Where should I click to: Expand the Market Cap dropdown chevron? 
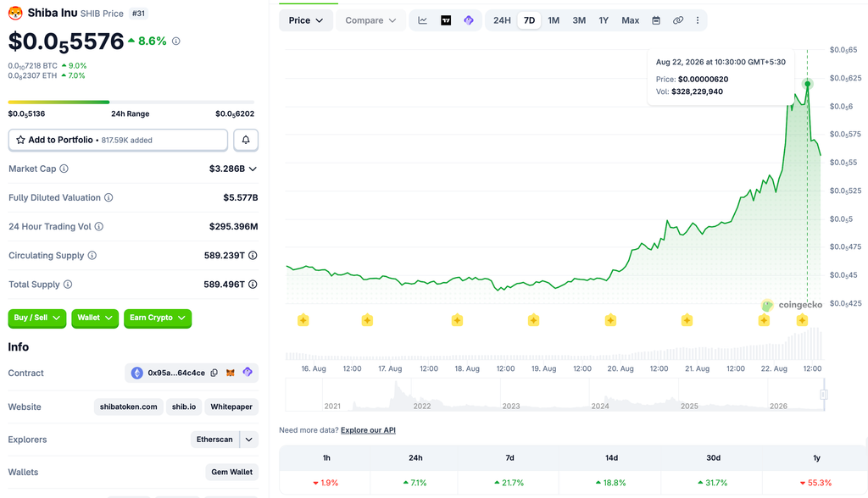253,169
